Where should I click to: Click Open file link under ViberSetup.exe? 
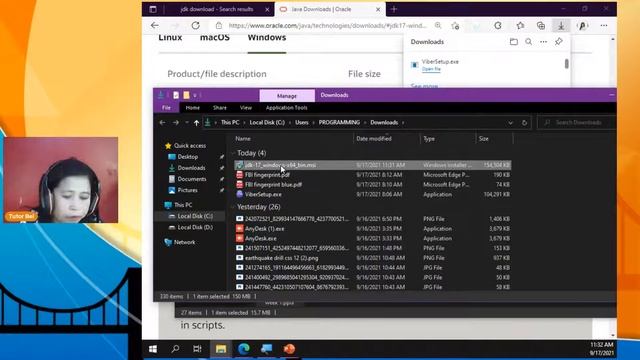tap(431, 69)
